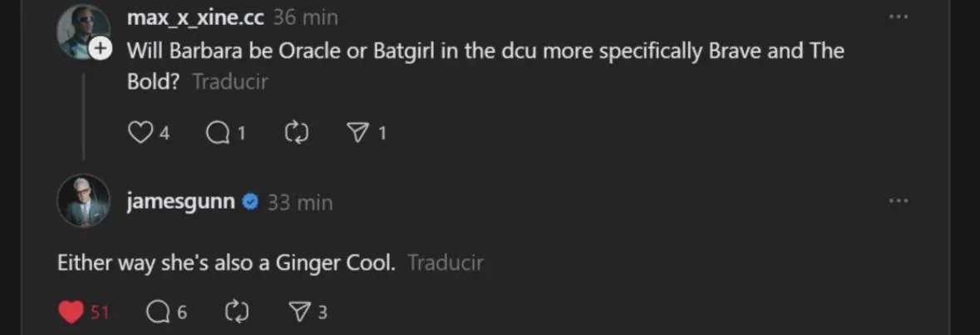The image size is (980, 335).
Task: Share jamesgunn's reply
Action: coord(298,312)
